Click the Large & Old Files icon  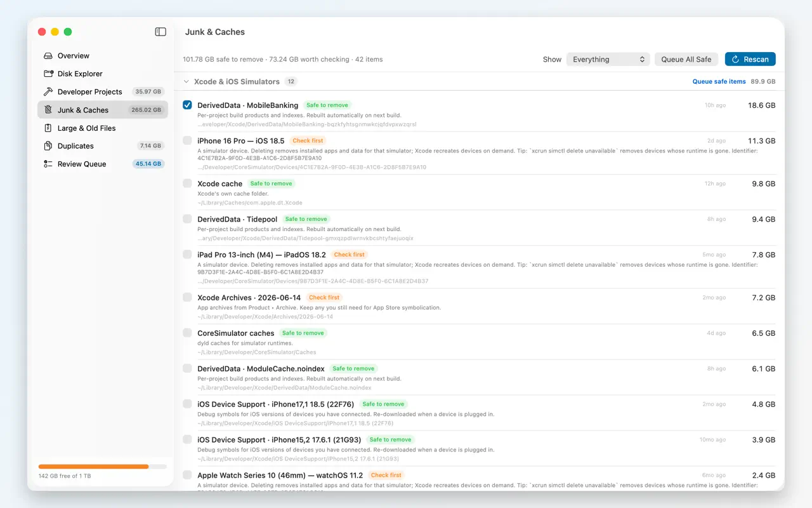point(48,128)
